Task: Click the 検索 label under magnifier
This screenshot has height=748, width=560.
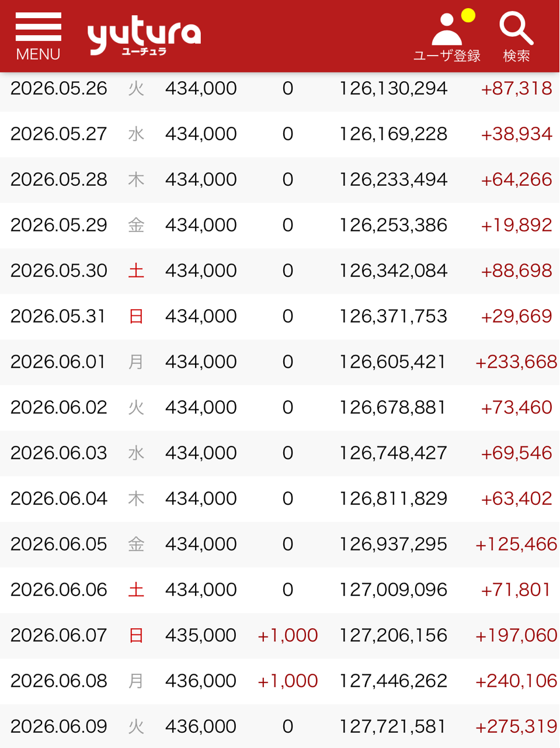Action: click(517, 56)
